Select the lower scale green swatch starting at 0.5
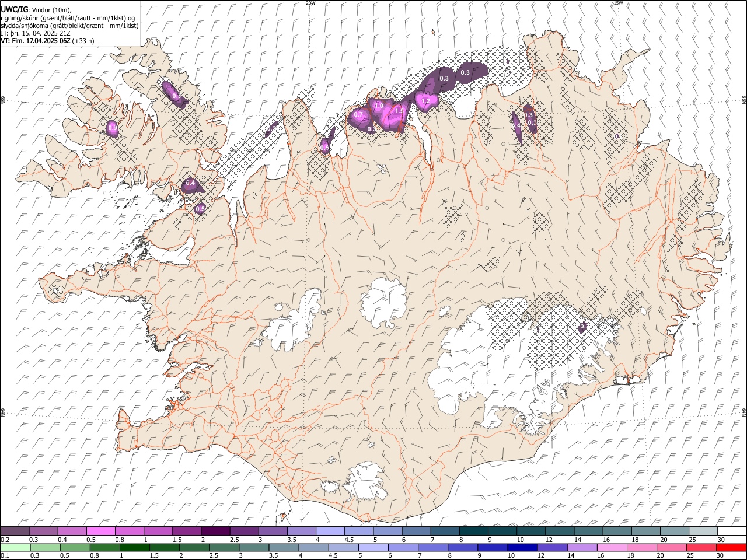 75,547
